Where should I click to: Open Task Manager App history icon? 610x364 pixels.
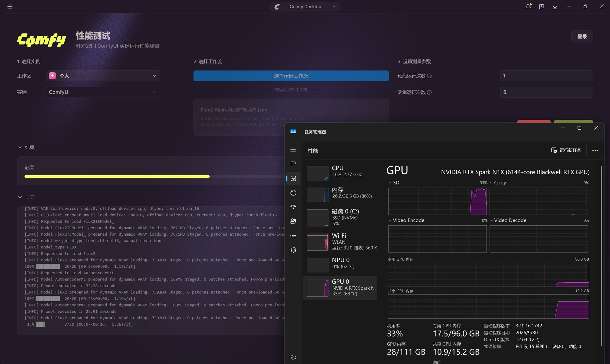293,193
